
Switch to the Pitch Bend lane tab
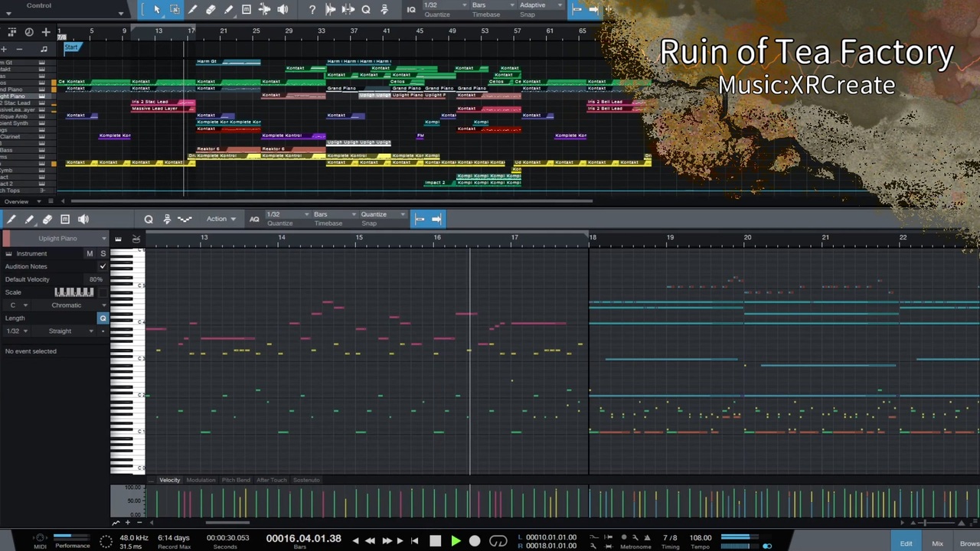[236, 480]
